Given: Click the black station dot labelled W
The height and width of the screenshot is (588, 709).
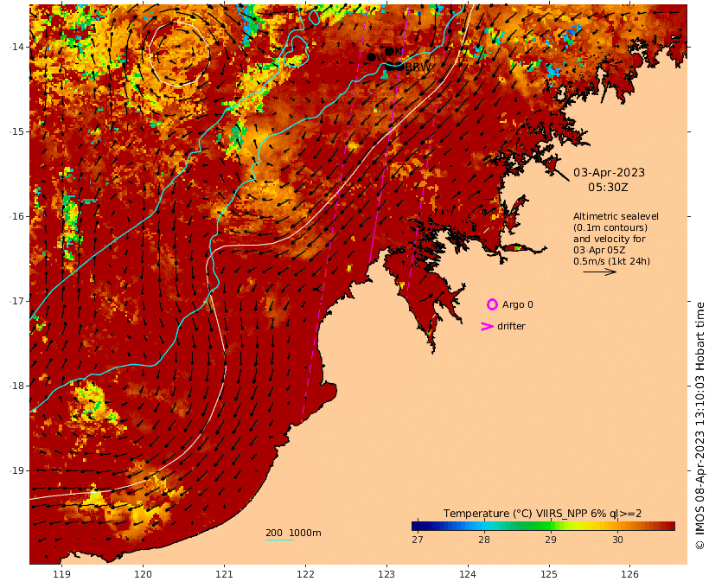Looking at the screenshot, I should tap(371, 57).
